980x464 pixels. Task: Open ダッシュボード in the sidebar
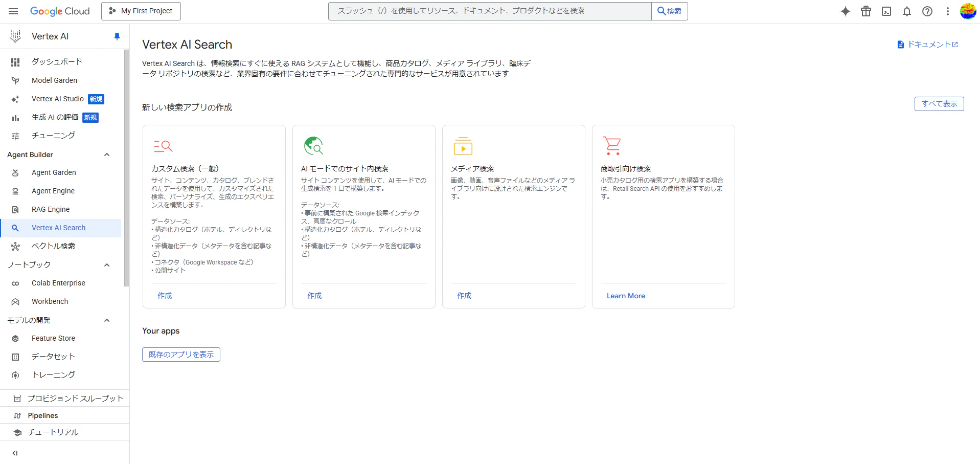pyautogui.click(x=61, y=62)
